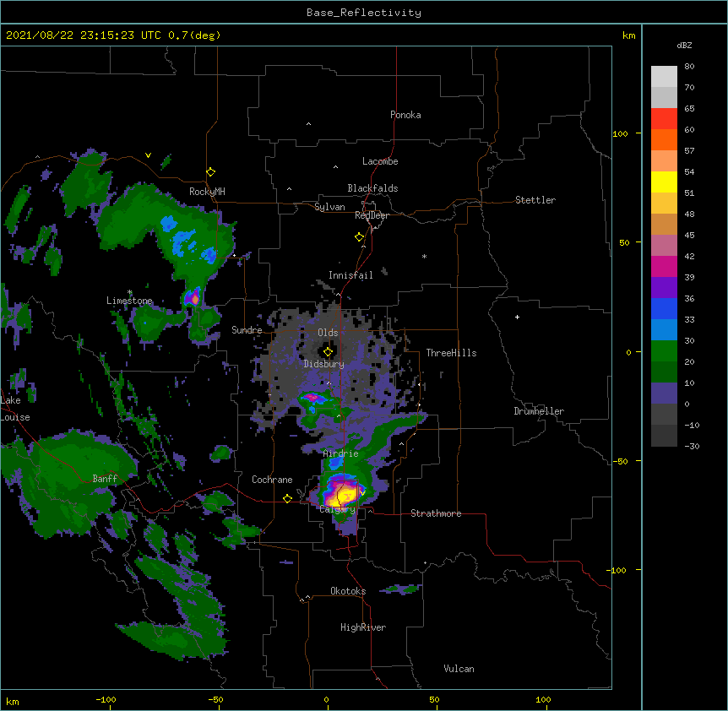Click the Okotoks label

(348, 591)
